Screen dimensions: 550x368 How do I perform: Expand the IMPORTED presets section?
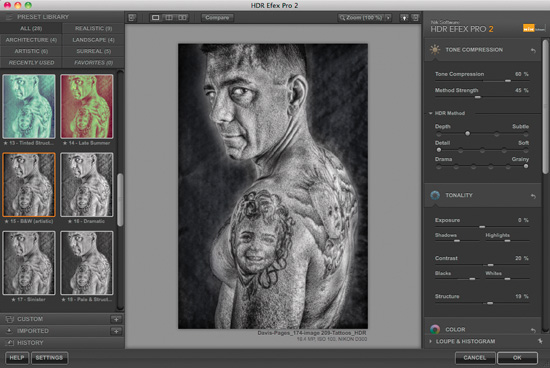click(56, 331)
